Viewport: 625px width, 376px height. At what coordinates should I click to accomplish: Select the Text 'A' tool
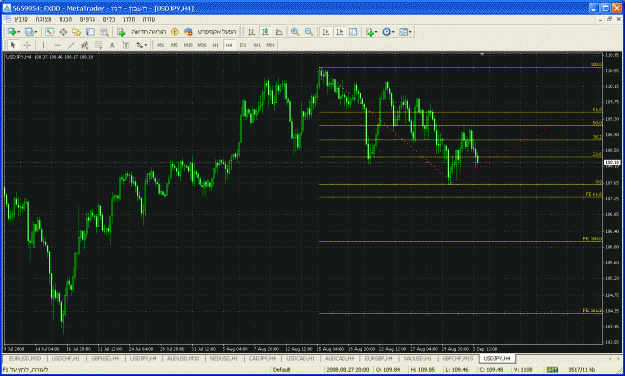112,45
